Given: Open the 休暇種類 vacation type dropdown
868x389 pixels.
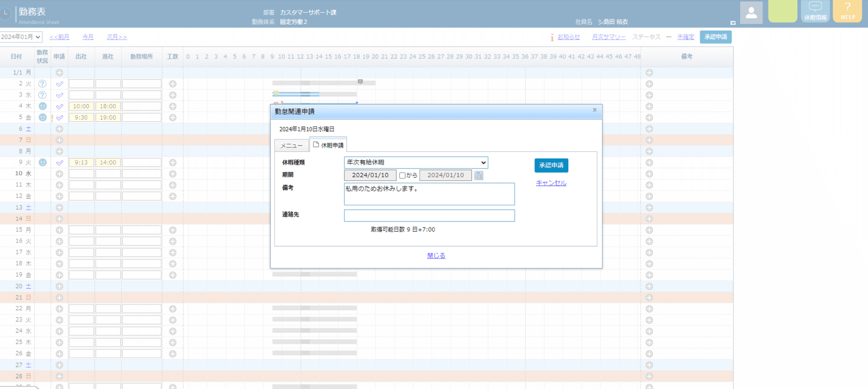Looking at the screenshot, I should pyautogui.click(x=415, y=162).
